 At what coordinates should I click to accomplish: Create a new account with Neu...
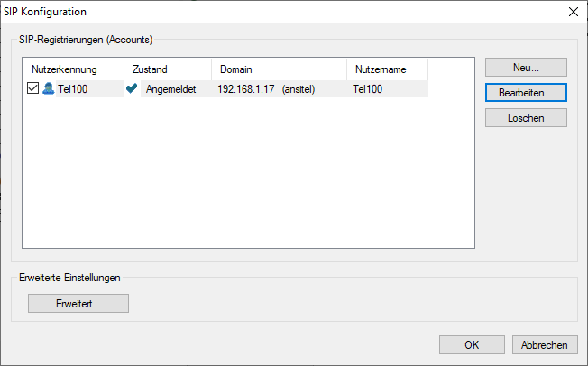pyautogui.click(x=525, y=68)
